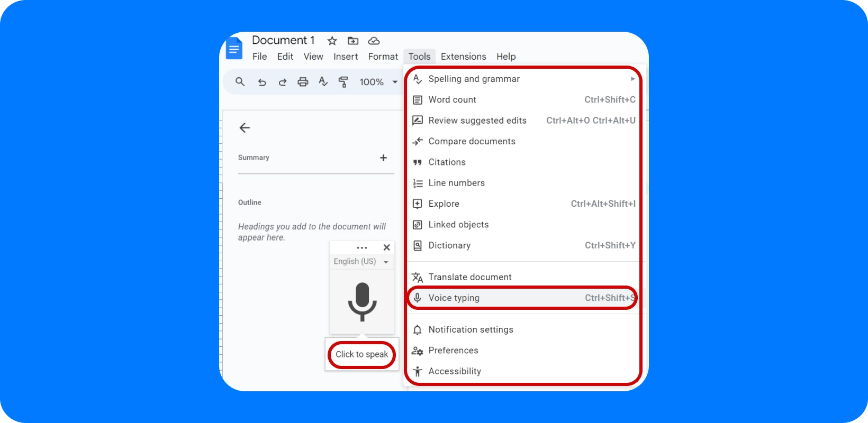
Task: Add a summary with the plus icon
Action: (383, 158)
